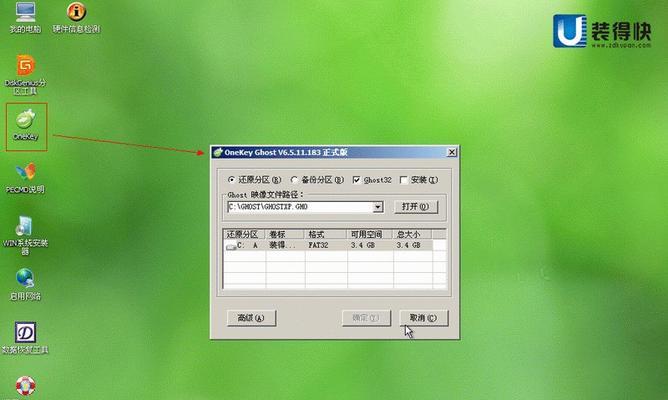668x400 pixels.
Task: Click the 高级 button
Action: click(251, 318)
